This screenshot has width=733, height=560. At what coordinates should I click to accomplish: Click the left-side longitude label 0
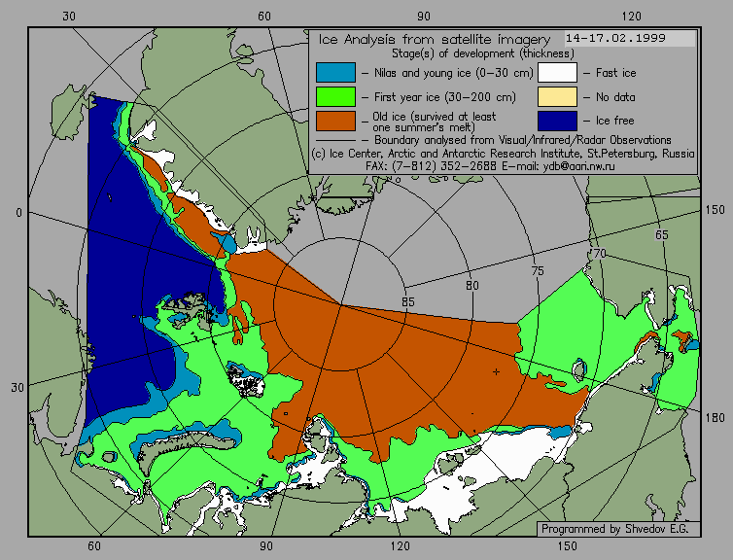point(18,213)
